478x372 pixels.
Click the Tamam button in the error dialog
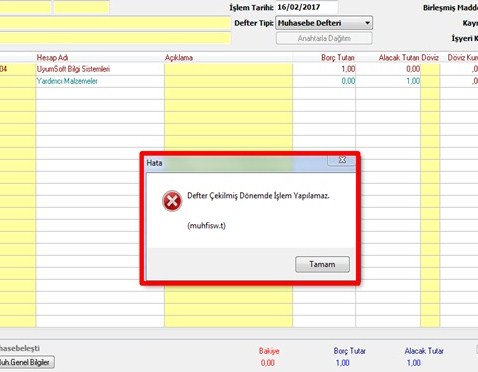tap(322, 264)
